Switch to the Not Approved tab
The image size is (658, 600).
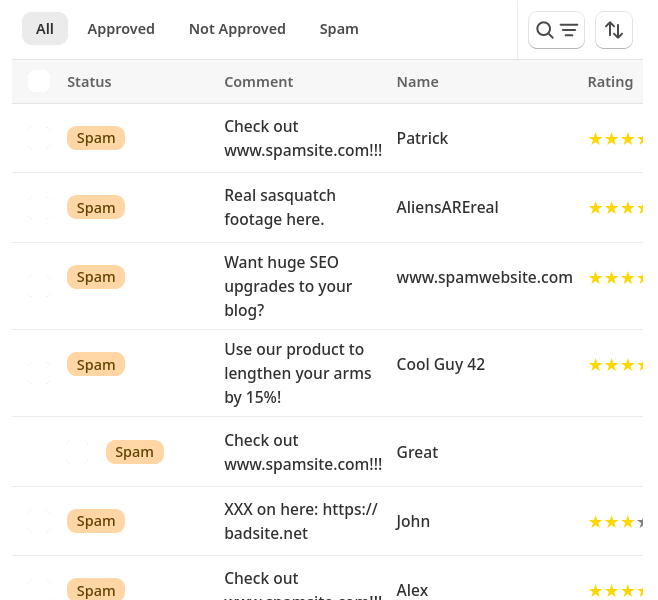(x=237, y=29)
